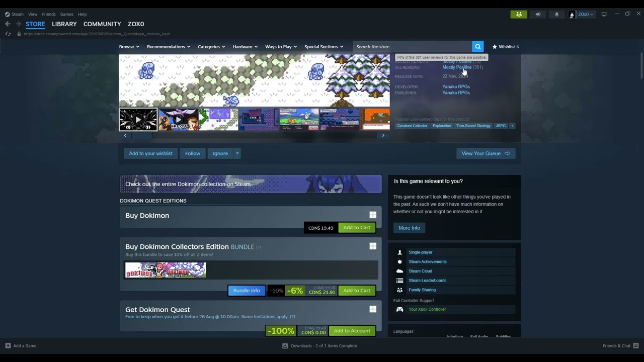Click the plus icon to add a tag
644x362 pixels.
coord(512,126)
